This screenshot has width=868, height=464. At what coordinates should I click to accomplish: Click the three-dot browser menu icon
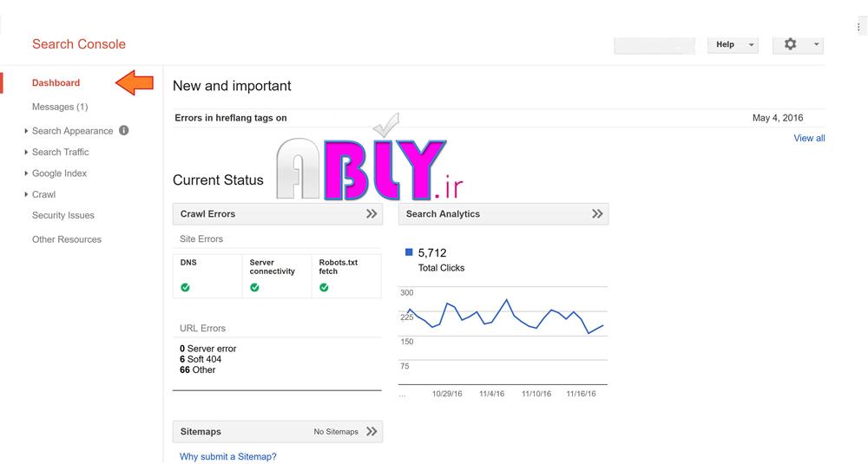[858, 27]
